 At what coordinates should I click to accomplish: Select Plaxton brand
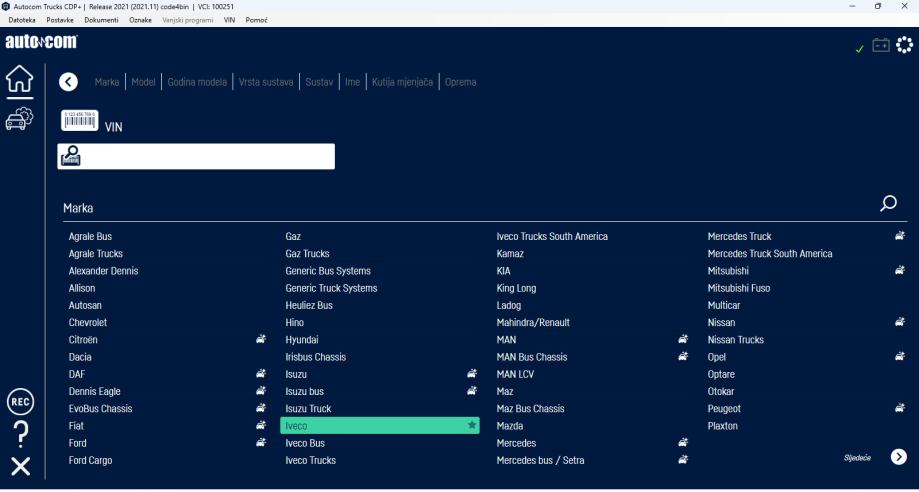[x=723, y=426]
